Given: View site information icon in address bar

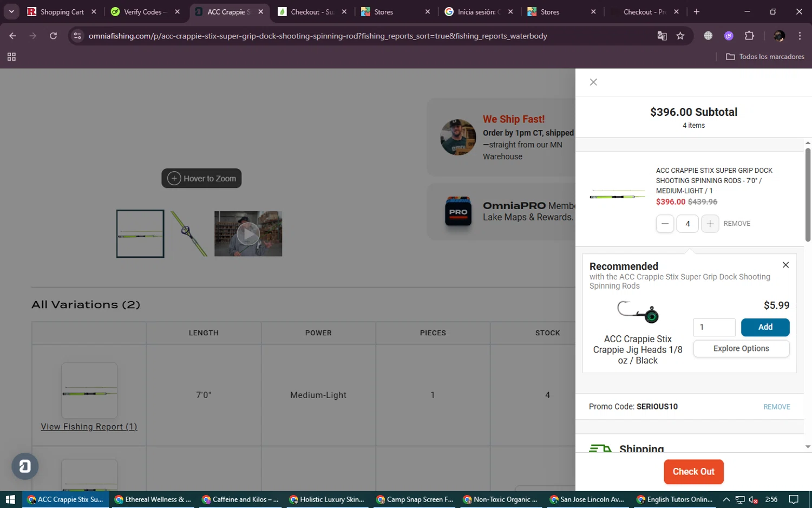Looking at the screenshot, I should 77,36.
